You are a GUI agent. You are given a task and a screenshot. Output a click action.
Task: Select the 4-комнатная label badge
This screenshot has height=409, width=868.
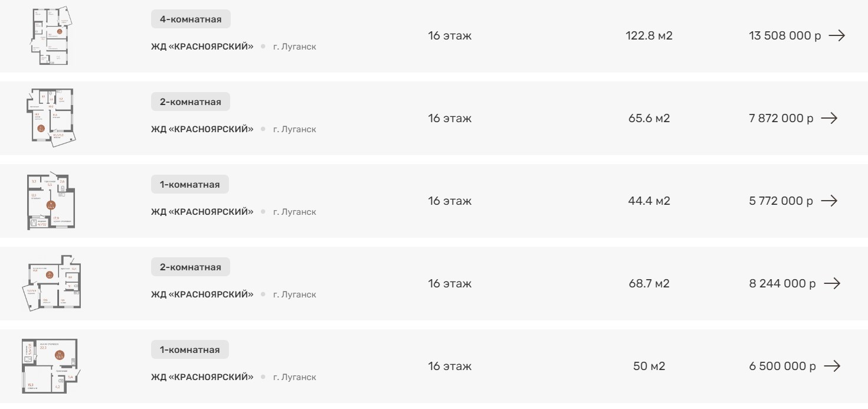[x=191, y=19]
